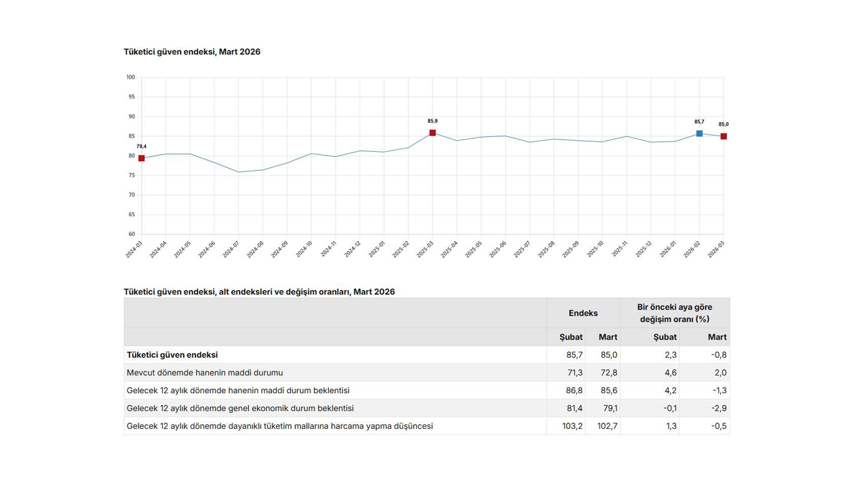Select the 'Tüketici güven endeksi' table row label

click(172, 355)
